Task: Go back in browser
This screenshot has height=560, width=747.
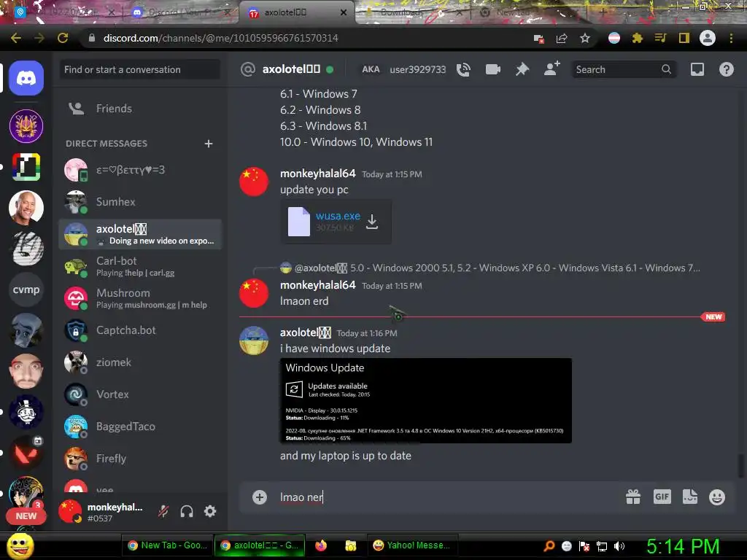Action: pyautogui.click(x=16, y=38)
